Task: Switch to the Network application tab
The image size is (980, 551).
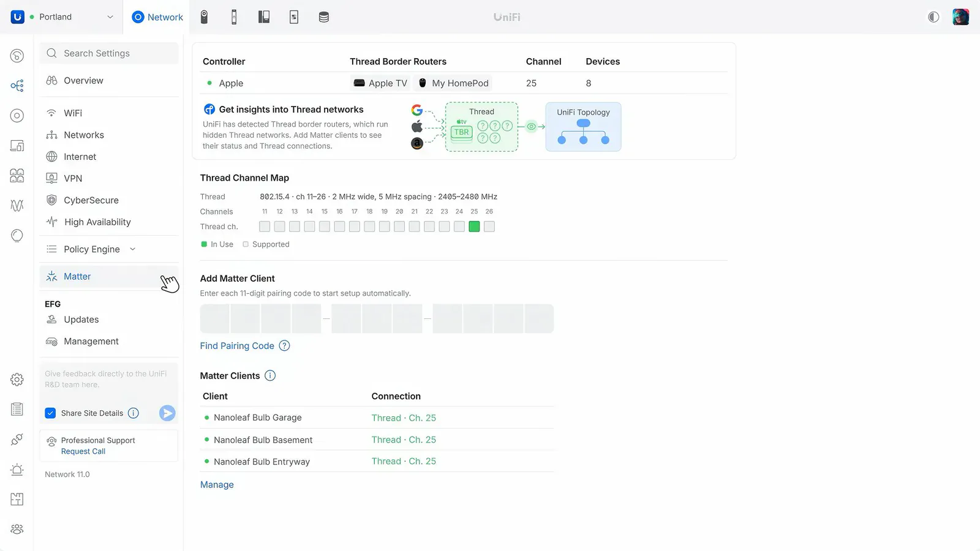Action: [158, 17]
